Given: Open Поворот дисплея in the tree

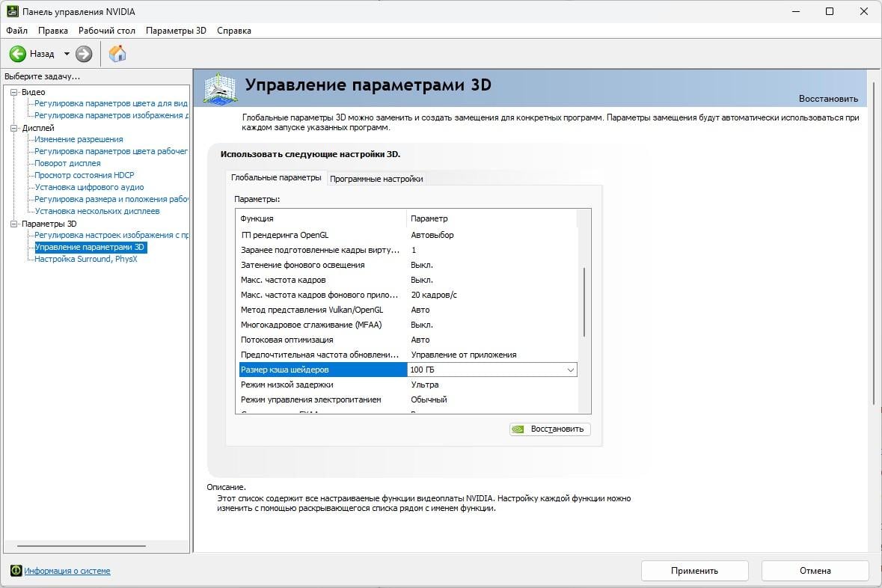Looking at the screenshot, I should point(67,163).
